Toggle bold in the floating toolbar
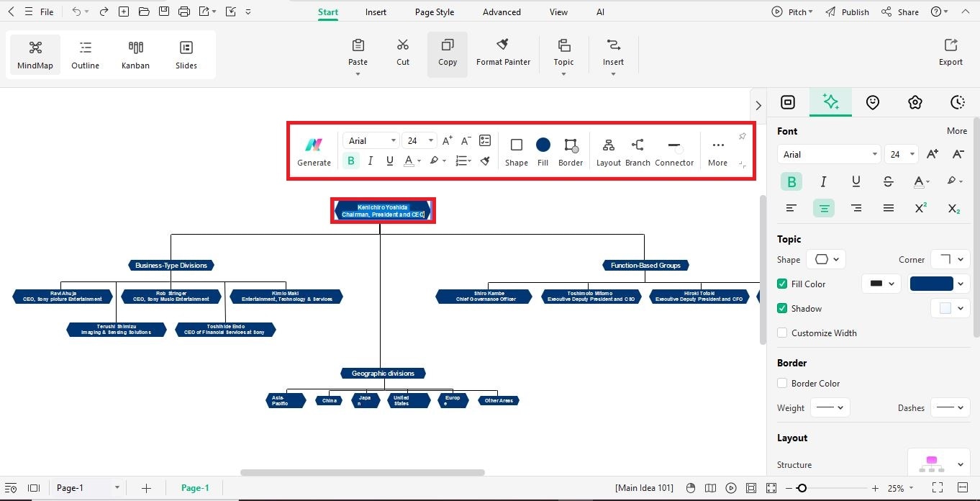Image resolution: width=980 pixels, height=501 pixels. (x=351, y=161)
